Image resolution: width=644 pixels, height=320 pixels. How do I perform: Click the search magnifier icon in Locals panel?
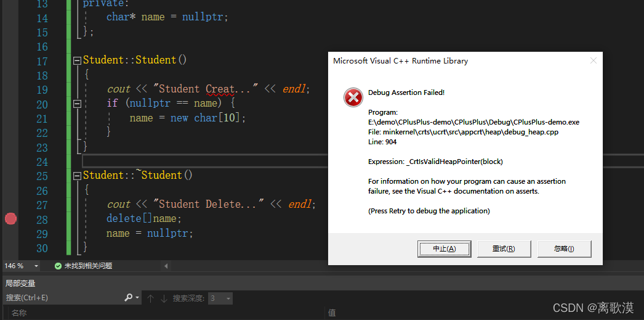click(129, 298)
